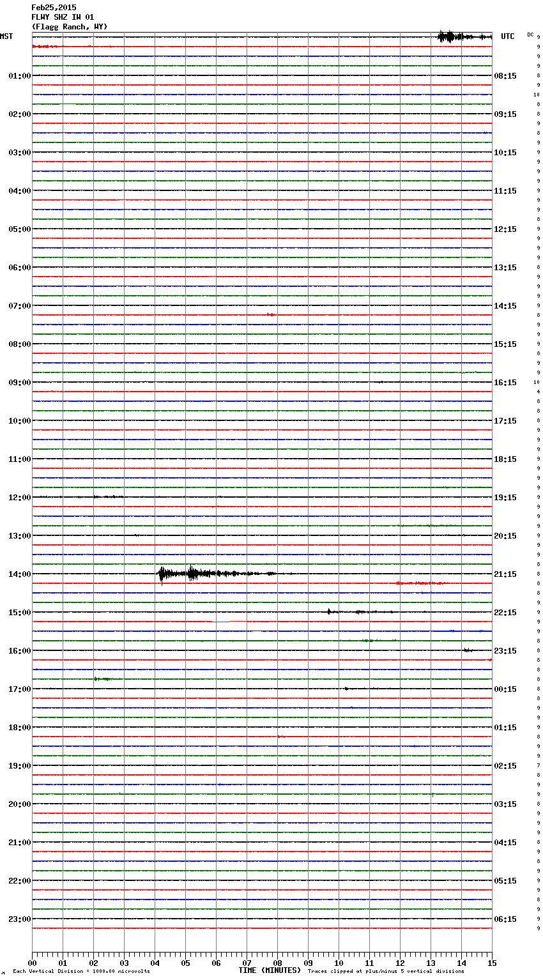Select the 01:00 MST row label
Viewport: 543px width, 980px height.
20,76
